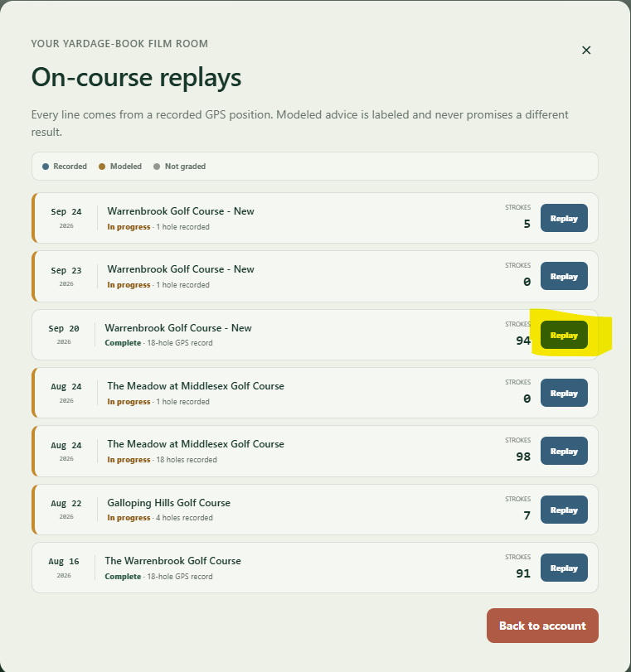Replay the Aug 24 round with 98 strokes
Image resolution: width=631 pixels, height=672 pixels.
564,451
